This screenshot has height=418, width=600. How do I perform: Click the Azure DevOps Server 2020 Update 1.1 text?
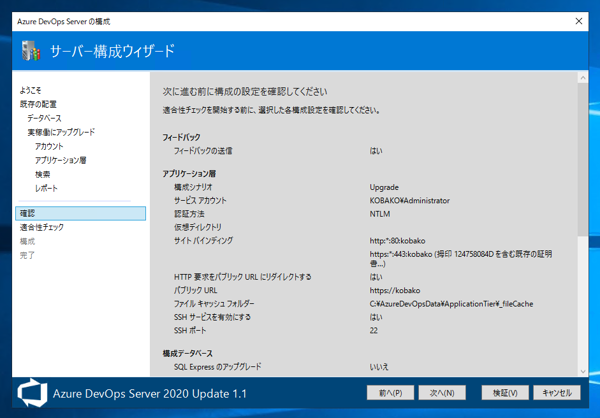click(x=150, y=394)
